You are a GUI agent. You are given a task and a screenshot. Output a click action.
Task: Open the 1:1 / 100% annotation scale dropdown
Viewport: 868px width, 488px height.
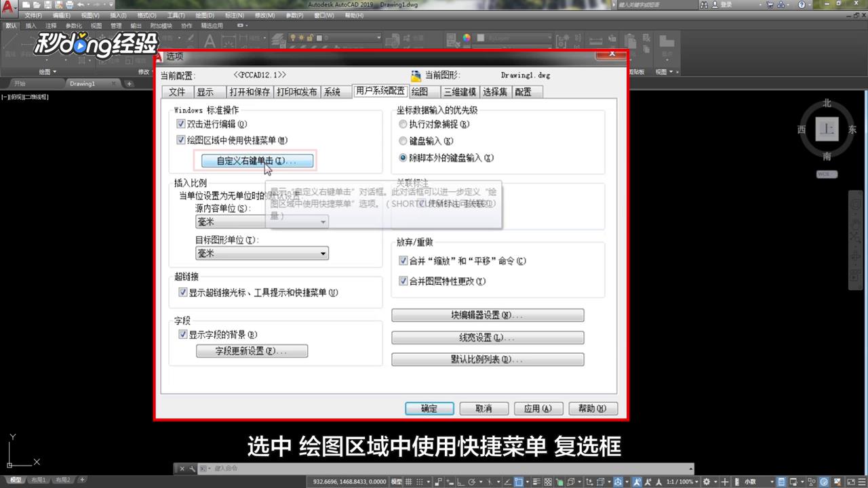coord(683,481)
